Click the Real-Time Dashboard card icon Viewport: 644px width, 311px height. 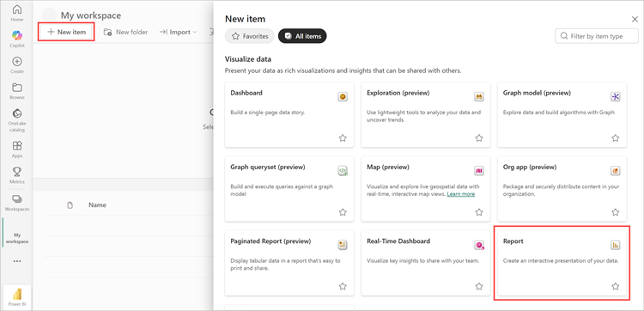click(x=479, y=245)
